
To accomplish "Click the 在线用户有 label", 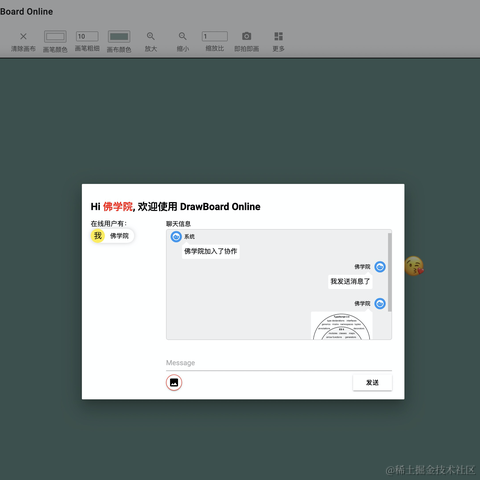I will 109,224.
